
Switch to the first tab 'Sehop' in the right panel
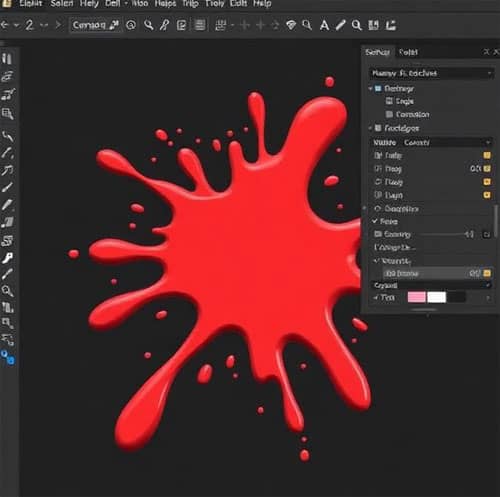click(377, 52)
